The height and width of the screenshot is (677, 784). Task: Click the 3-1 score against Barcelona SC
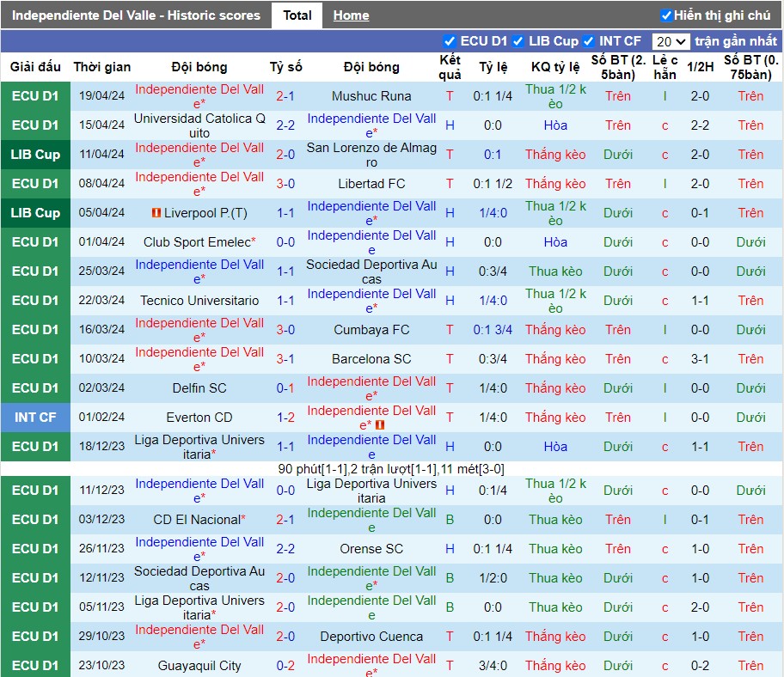(285, 359)
